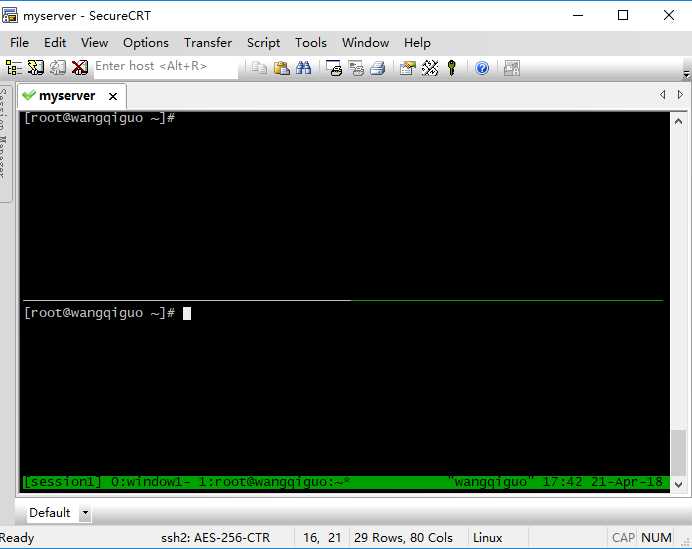Image resolution: width=692 pixels, height=549 pixels.
Task: Open Find with the binoculars icon
Action: (304, 68)
